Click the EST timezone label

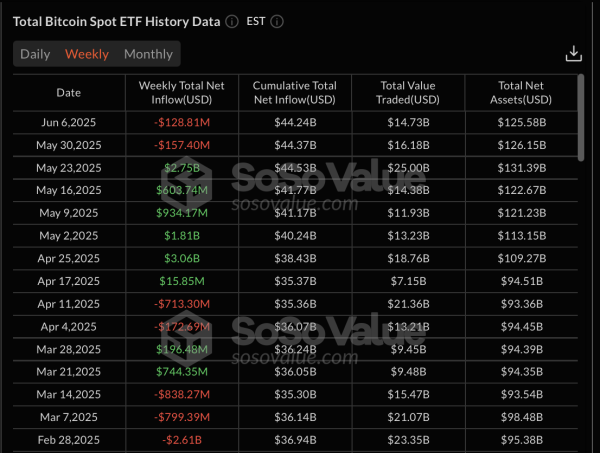coord(256,21)
